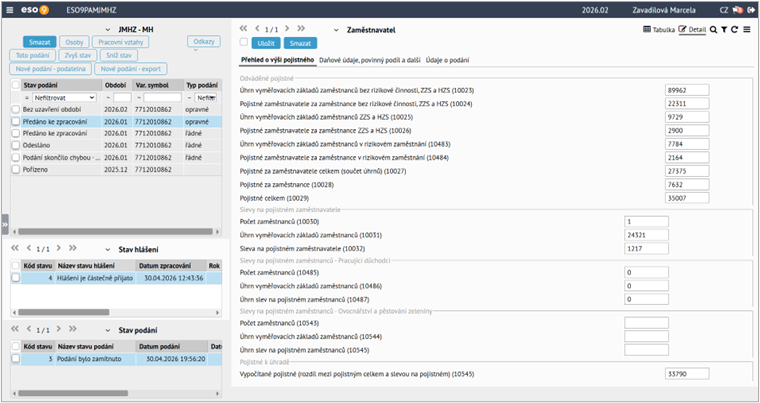The image size is (760, 403).
Task: Check the 'Podání bylo zamítnuto' row checkbox
Action: point(16,359)
